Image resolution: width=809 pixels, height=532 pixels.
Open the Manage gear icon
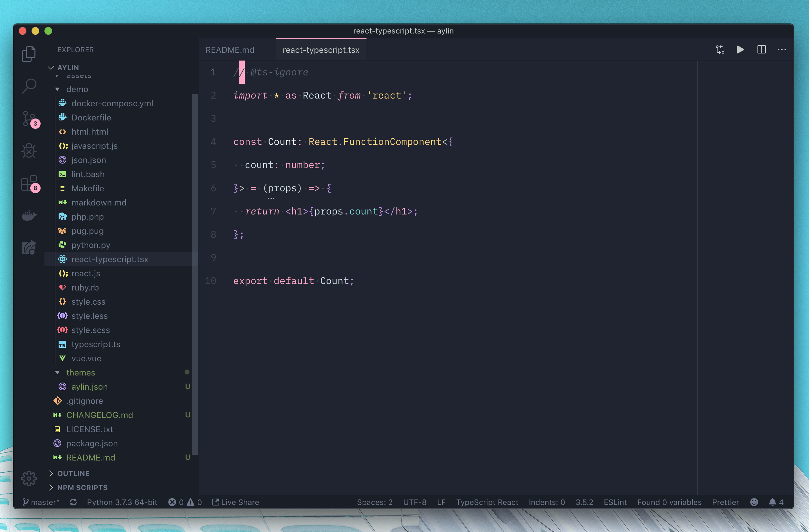click(29, 478)
